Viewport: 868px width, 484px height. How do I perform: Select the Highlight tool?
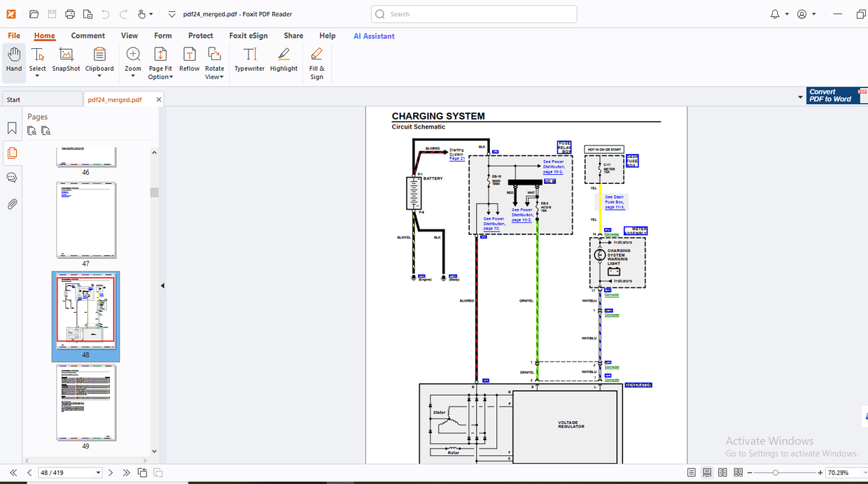[x=283, y=61]
